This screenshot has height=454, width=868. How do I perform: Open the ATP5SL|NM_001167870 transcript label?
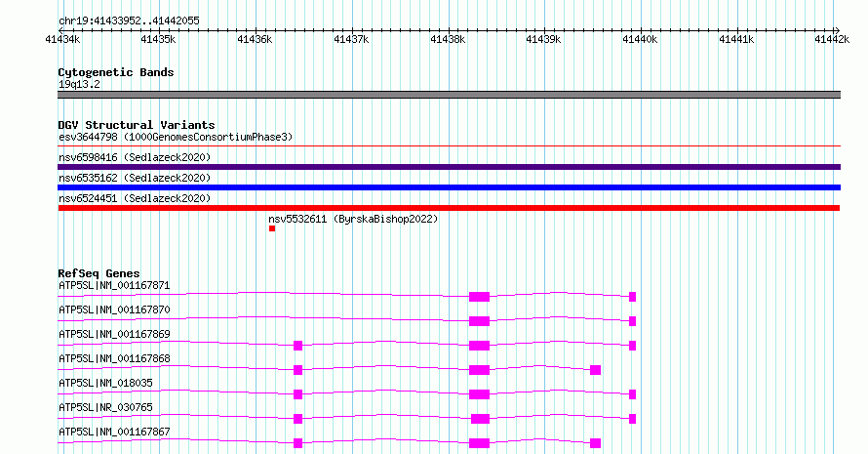click(114, 310)
